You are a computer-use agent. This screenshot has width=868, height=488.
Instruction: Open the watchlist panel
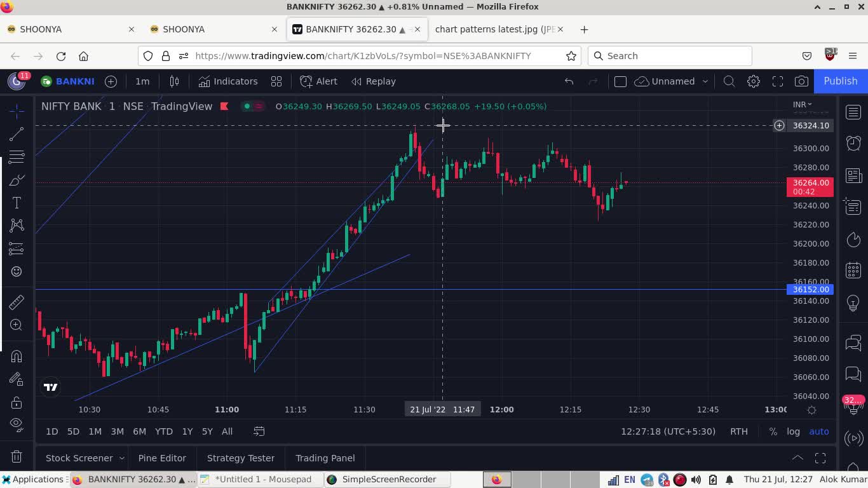tap(853, 112)
